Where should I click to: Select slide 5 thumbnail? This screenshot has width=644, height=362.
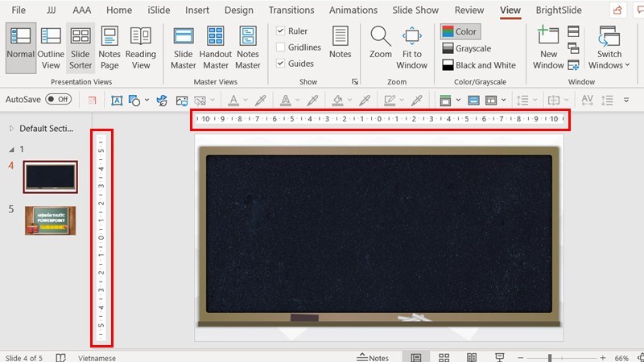[50, 220]
